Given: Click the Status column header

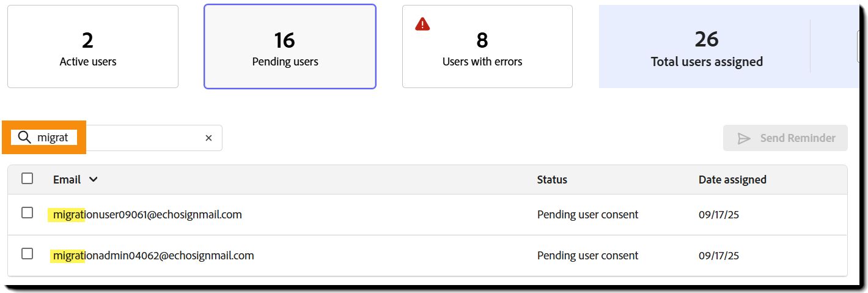Looking at the screenshot, I should [552, 180].
